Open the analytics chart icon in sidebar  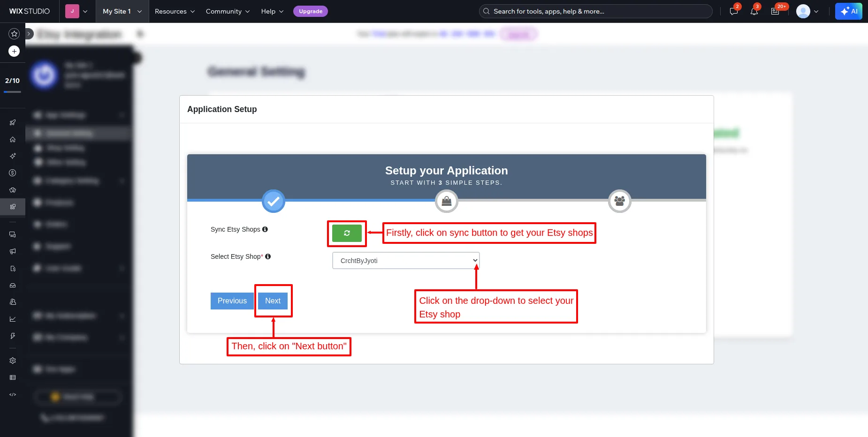pos(13,319)
